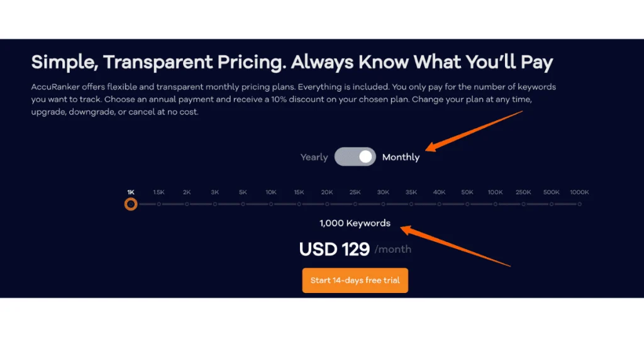
Task: Select 100K on the pricing slider
Action: click(x=496, y=204)
